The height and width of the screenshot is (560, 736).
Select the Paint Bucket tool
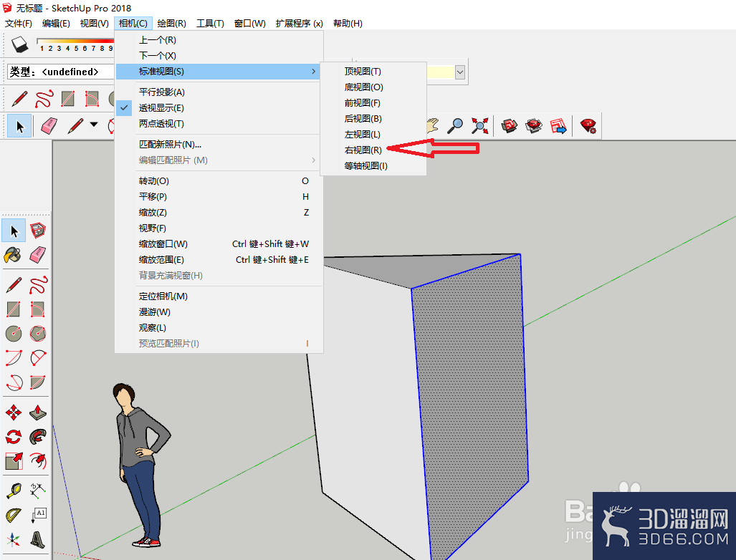[x=13, y=255]
